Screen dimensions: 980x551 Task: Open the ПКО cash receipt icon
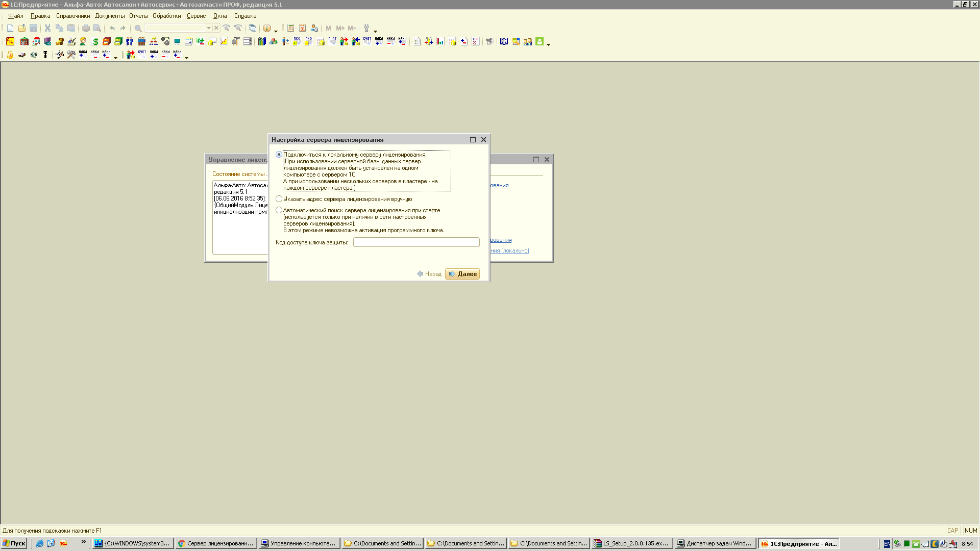(297, 41)
